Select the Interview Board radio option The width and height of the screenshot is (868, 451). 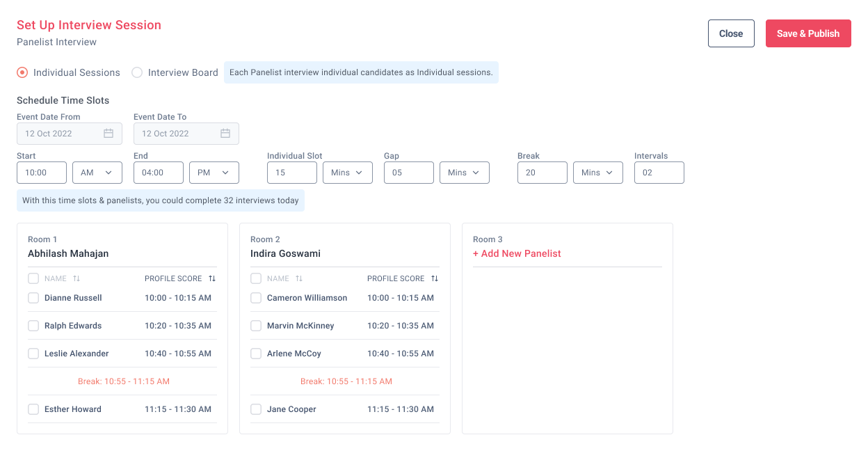coord(137,72)
